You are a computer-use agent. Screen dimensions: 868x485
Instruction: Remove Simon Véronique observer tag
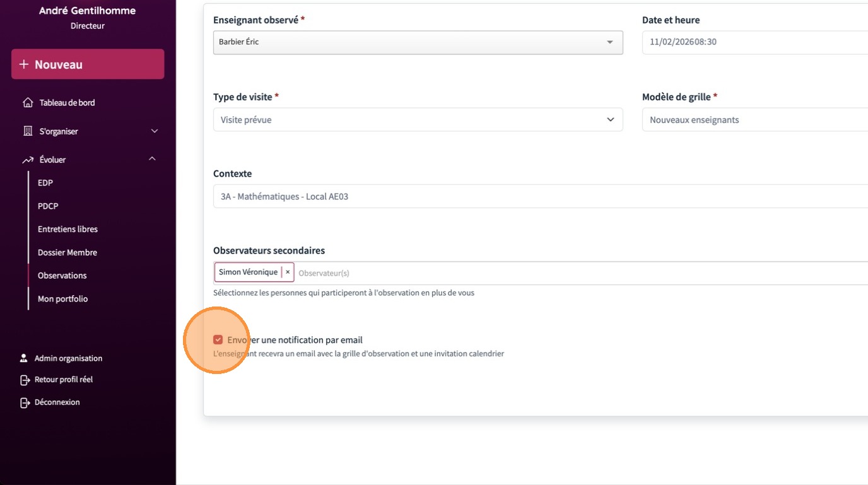288,272
